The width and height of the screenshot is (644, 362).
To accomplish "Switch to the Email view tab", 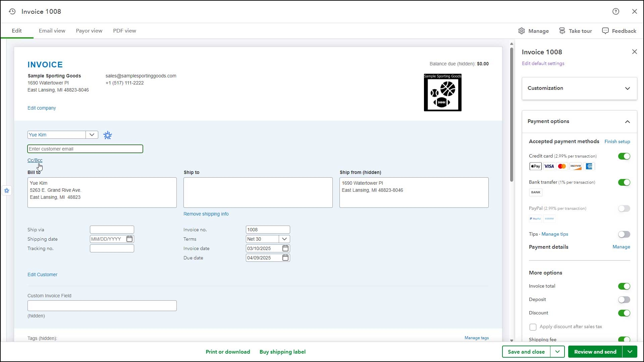I will (x=52, y=31).
